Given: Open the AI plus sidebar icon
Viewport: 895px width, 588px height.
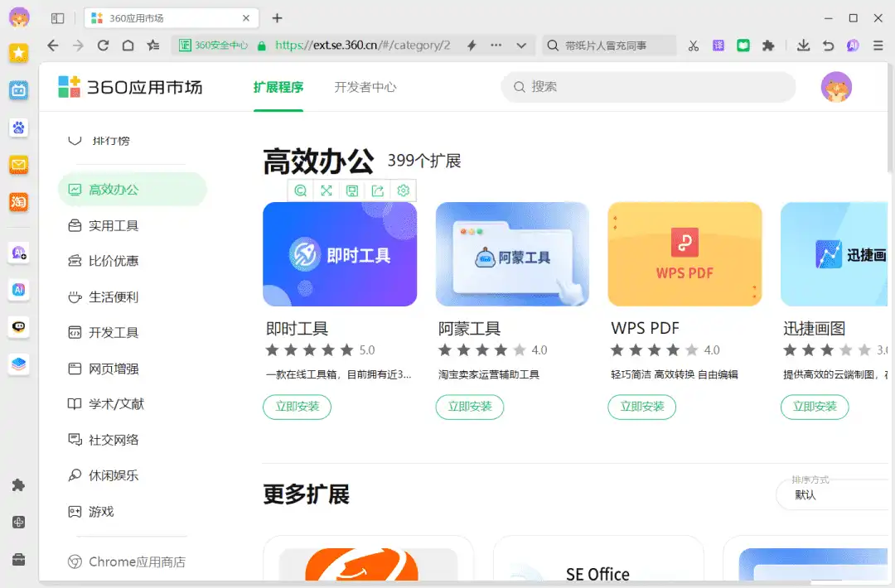Looking at the screenshot, I should [19, 253].
